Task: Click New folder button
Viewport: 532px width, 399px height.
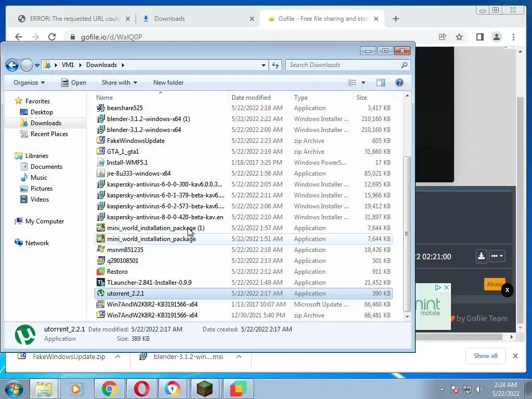Action: click(168, 83)
